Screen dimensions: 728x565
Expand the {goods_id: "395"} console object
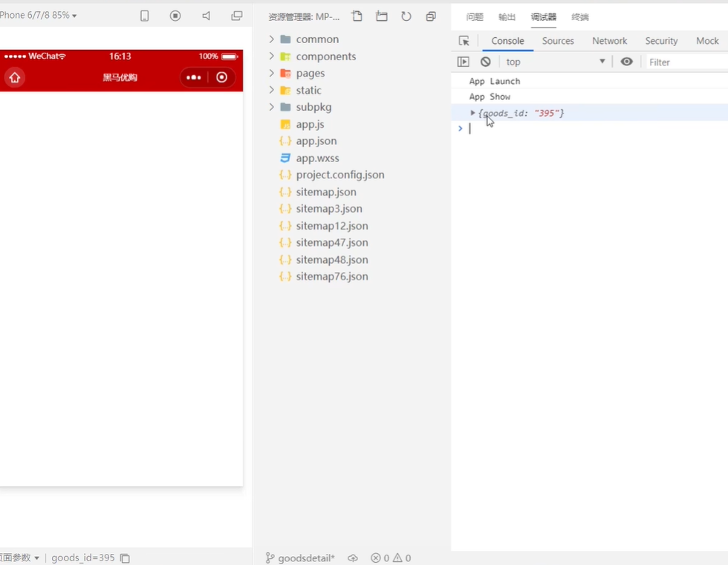(472, 113)
